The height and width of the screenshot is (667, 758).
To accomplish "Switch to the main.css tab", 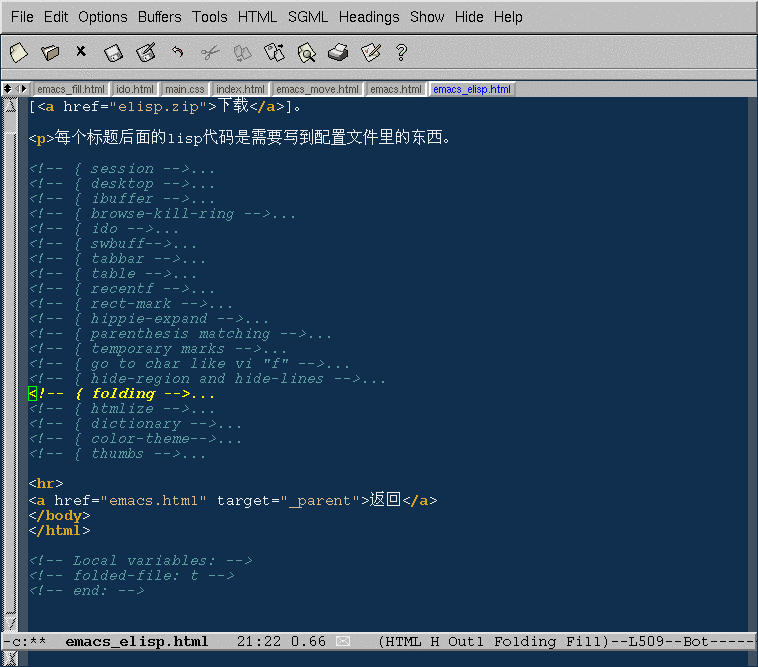I will 184,89.
